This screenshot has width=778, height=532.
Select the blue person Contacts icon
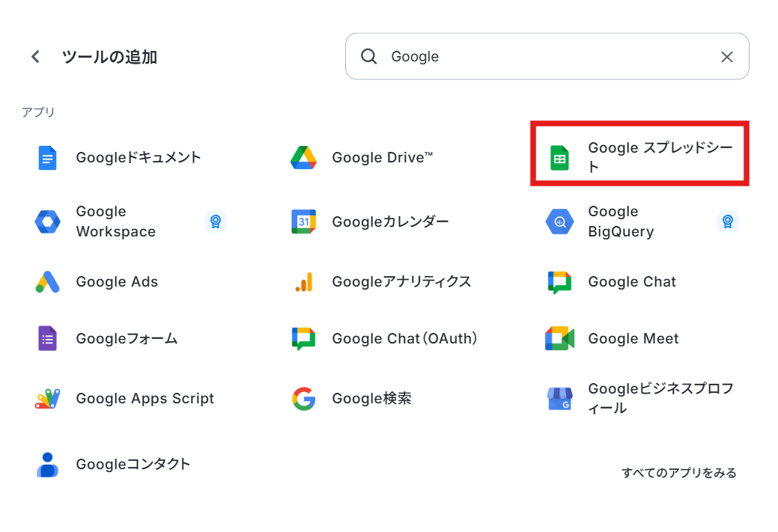tap(48, 465)
